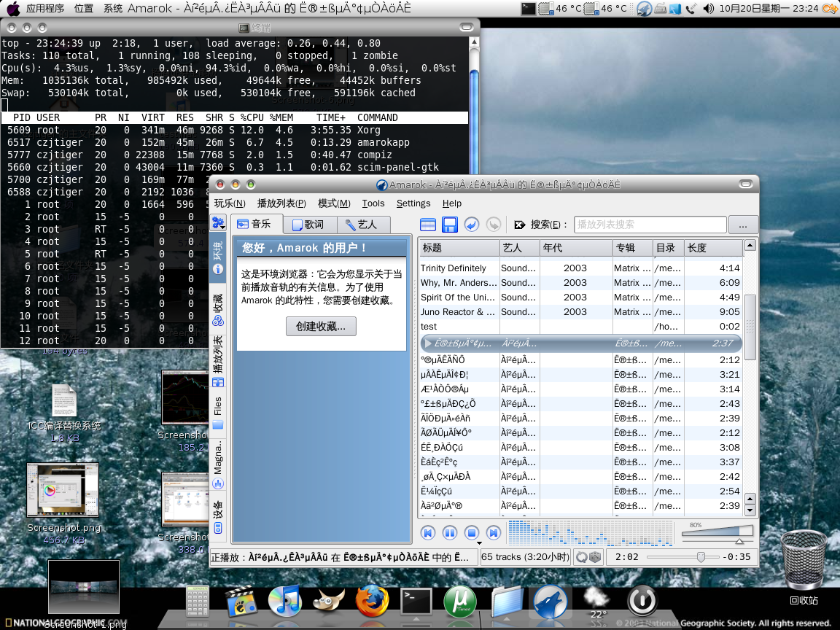Click the 创建收藏... button
The image size is (840, 630).
(321, 326)
